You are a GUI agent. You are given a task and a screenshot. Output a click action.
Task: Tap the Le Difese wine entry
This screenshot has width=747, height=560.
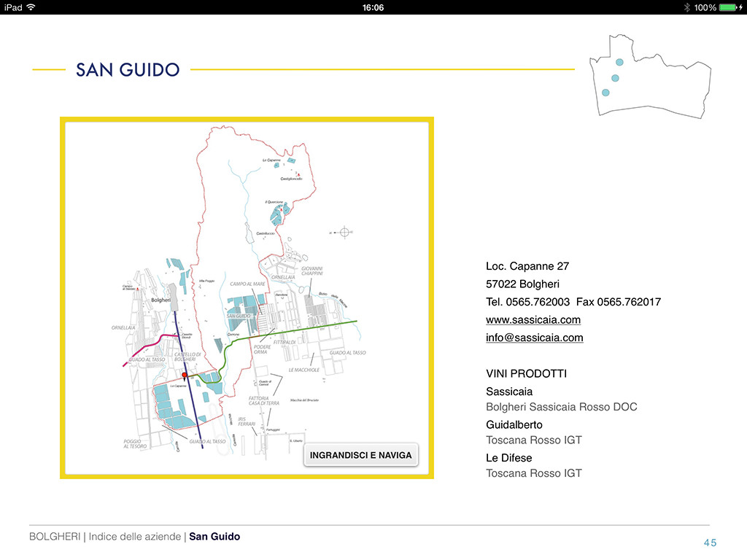pos(509,458)
